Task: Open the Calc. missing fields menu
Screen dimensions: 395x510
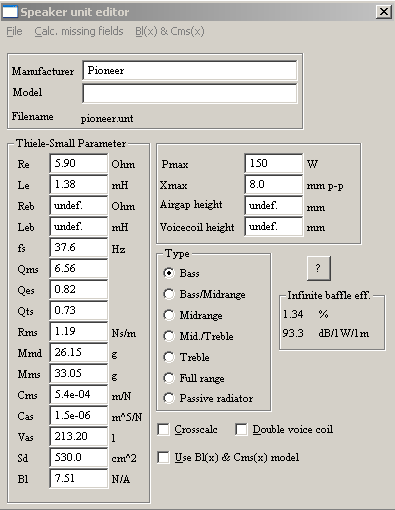Action: pos(79,31)
